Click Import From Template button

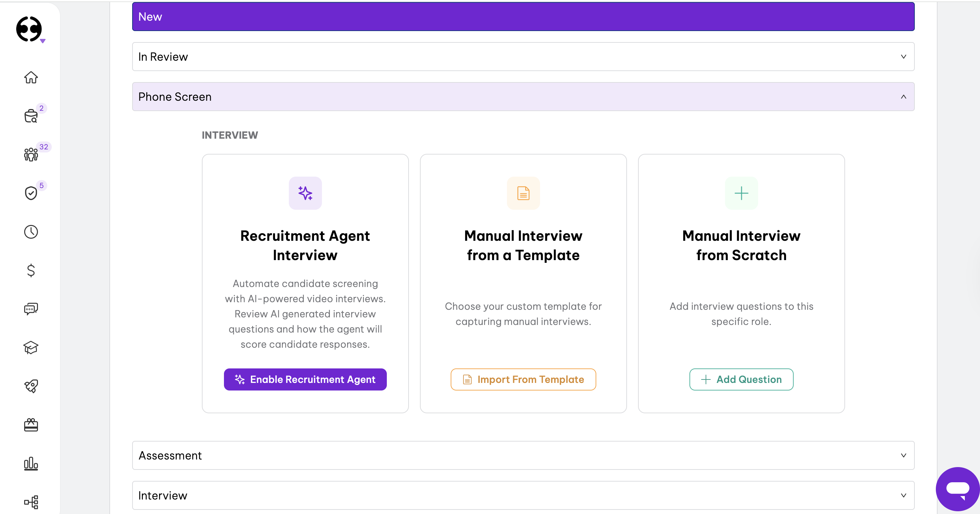523,379
